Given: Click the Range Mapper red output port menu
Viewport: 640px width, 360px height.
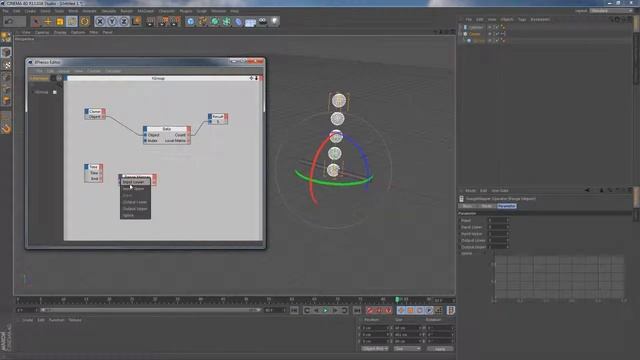Looking at the screenshot, I should pos(154,178).
